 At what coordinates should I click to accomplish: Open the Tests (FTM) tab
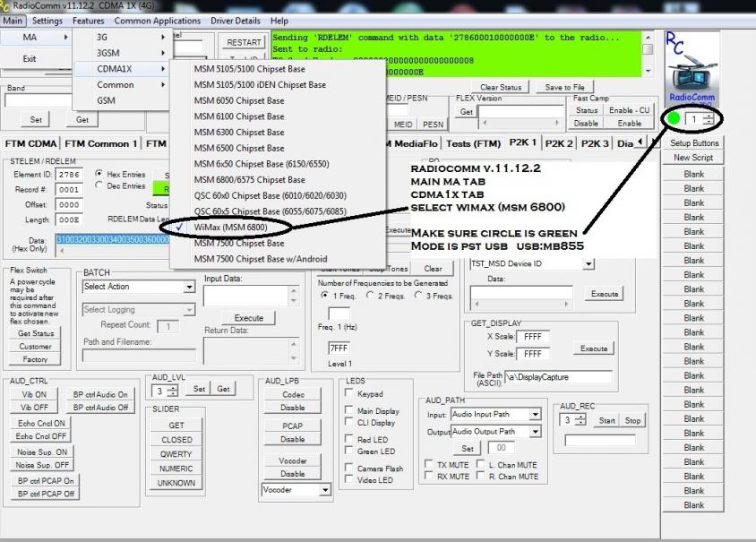473,143
